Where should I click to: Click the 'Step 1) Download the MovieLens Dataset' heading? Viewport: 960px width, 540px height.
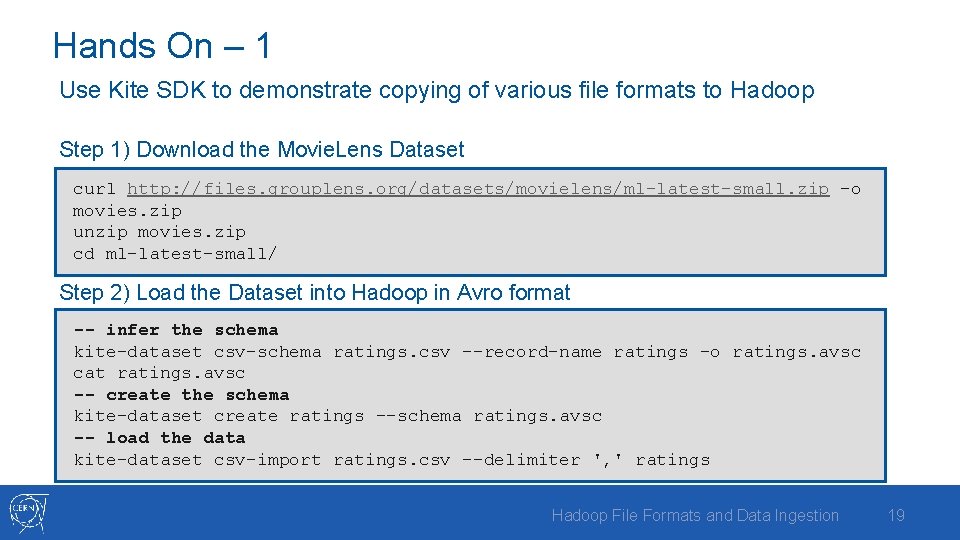pos(261,149)
